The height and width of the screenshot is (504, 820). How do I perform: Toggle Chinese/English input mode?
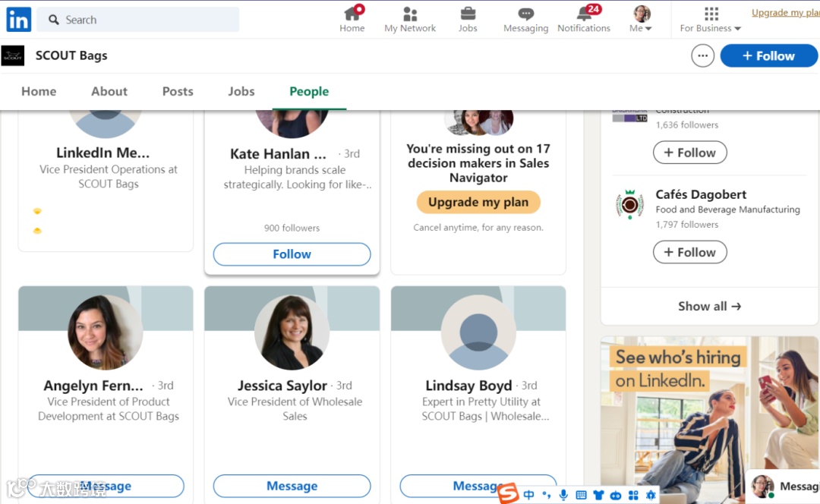[528, 495]
